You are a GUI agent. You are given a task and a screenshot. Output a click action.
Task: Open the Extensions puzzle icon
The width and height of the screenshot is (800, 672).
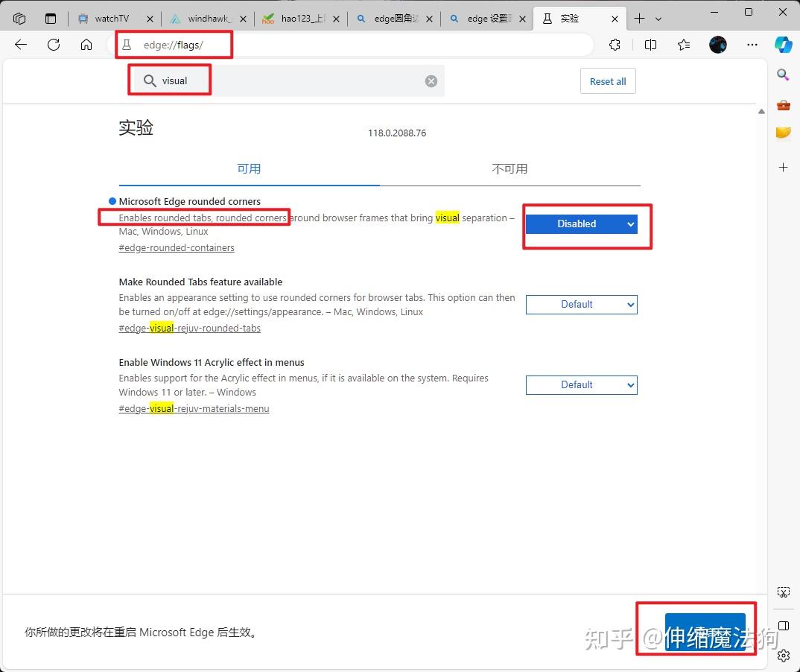615,45
